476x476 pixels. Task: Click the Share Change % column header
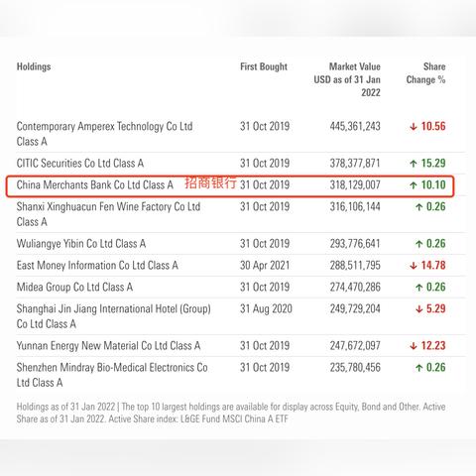(425, 73)
